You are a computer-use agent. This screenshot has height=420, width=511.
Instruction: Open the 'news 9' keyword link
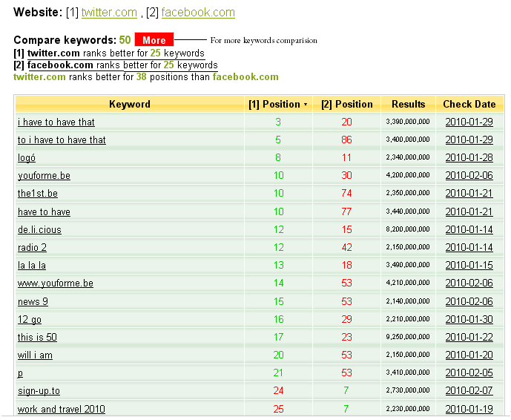point(33,301)
